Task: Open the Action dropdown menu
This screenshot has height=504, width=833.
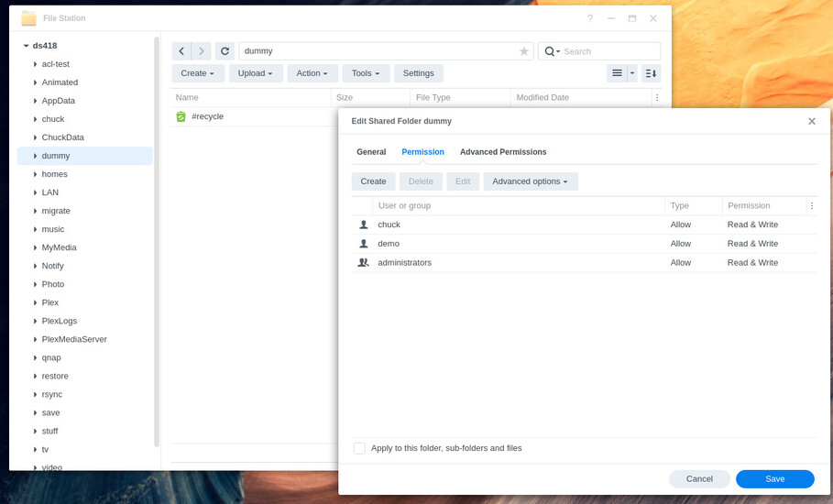Action: [312, 73]
